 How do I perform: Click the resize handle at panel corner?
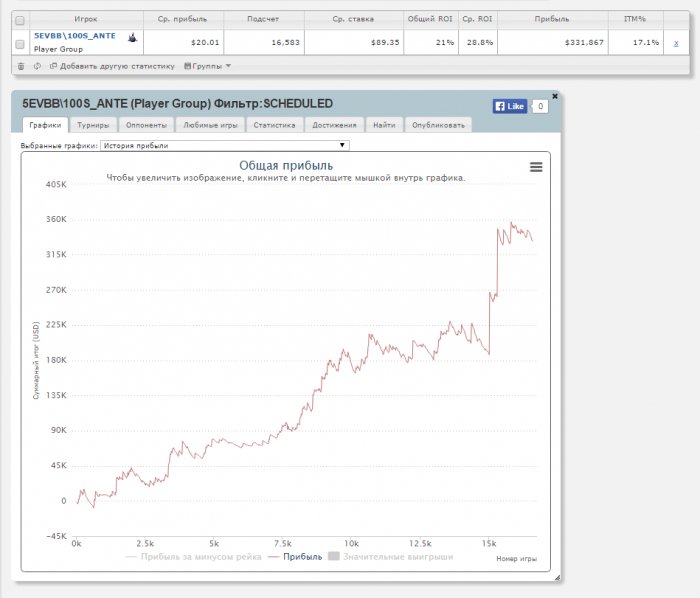[556, 577]
